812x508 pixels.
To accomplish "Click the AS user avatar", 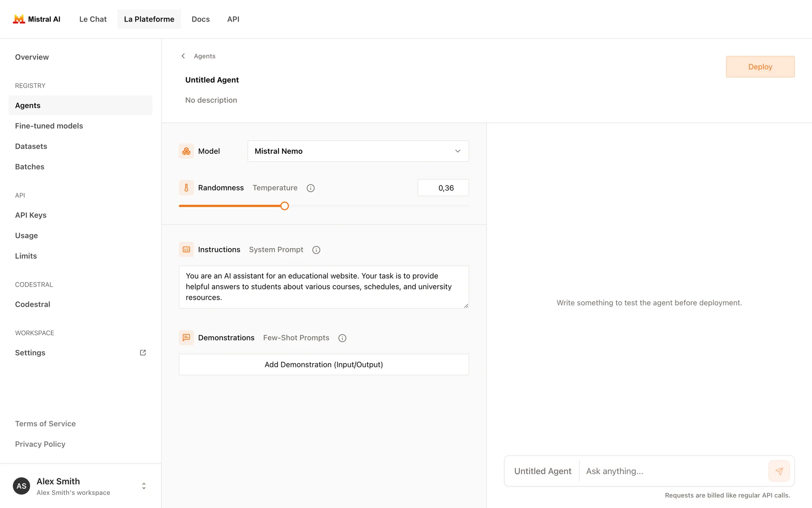I will [x=22, y=486].
